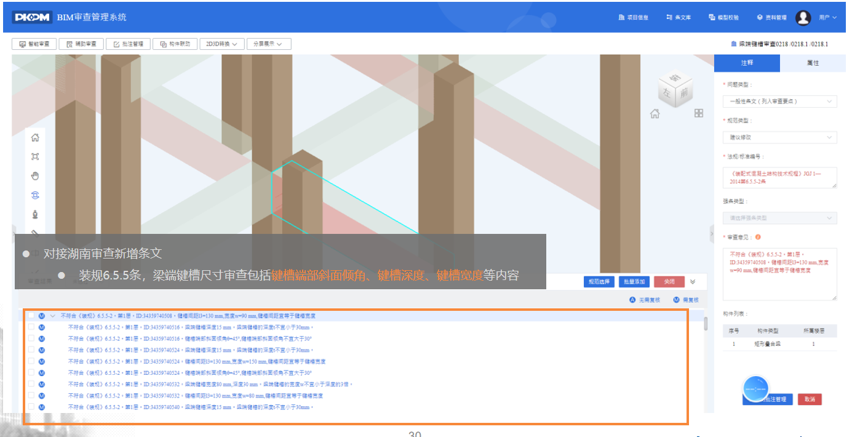Open 模型校验 in the top navigation
The image size is (868, 437).
click(724, 17)
